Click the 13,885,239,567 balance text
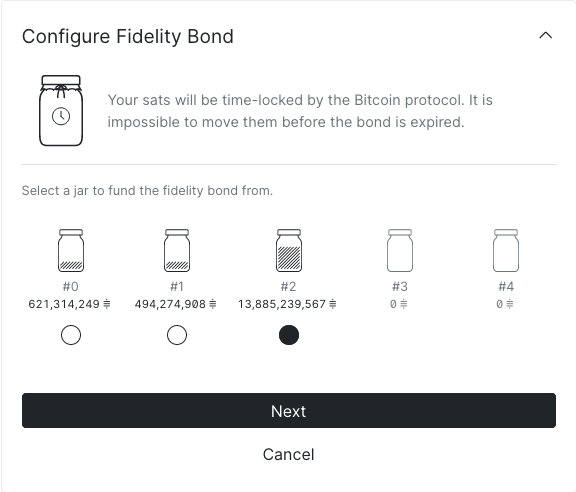The image size is (576, 492). point(282,304)
